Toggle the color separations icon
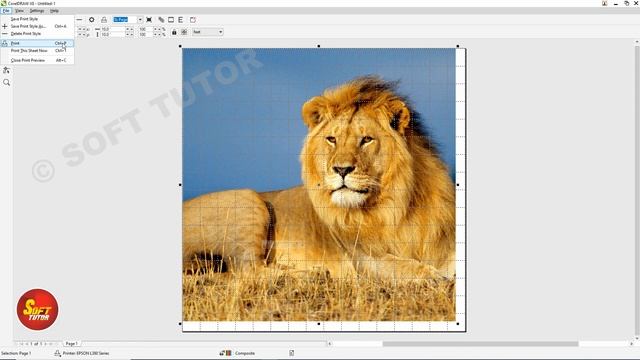 (x=161, y=20)
